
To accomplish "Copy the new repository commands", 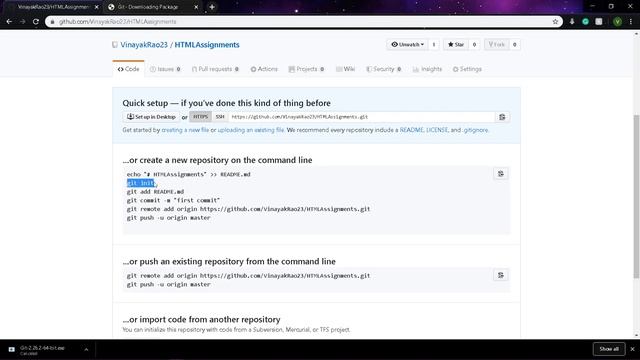I will click(x=501, y=174).
